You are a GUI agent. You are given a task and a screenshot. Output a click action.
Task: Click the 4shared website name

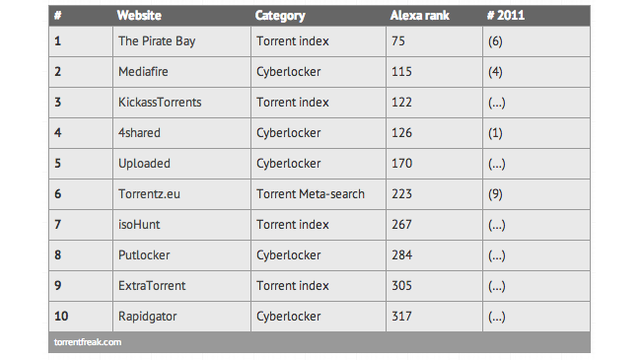tap(139, 133)
